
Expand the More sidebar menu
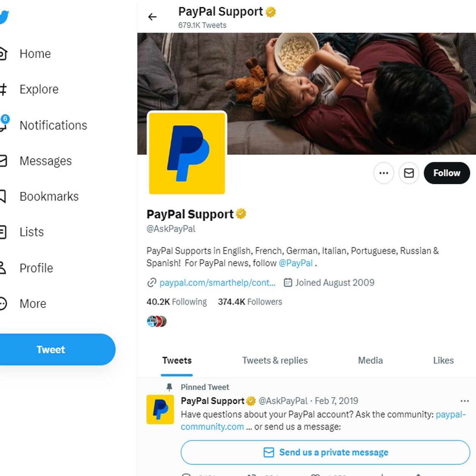pyautogui.click(x=32, y=304)
